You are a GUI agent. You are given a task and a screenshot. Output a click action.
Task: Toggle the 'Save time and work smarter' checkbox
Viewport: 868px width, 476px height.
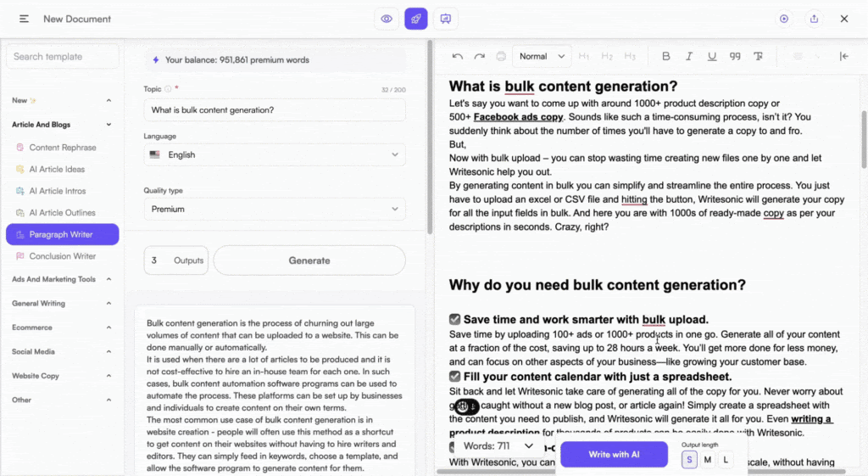pyautogui.click(x=454, y=319)
